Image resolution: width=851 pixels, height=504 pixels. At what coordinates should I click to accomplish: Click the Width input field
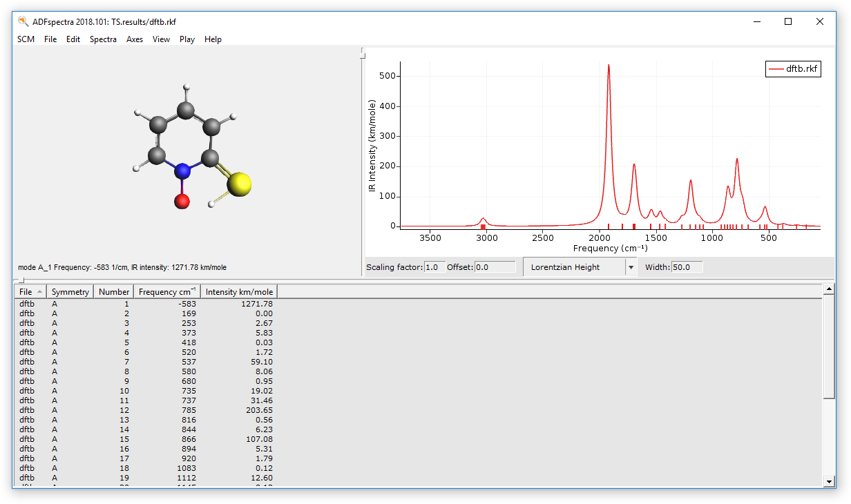pos(687,267)
